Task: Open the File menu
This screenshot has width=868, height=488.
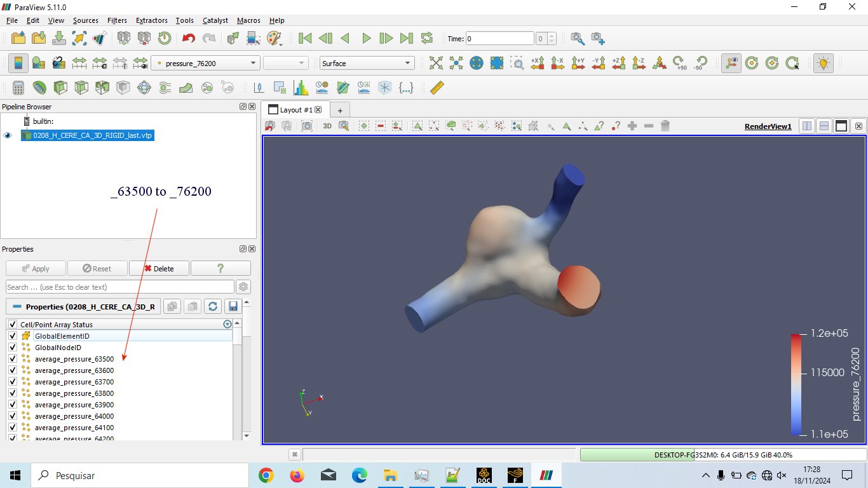Action: [x=12, y=20]
